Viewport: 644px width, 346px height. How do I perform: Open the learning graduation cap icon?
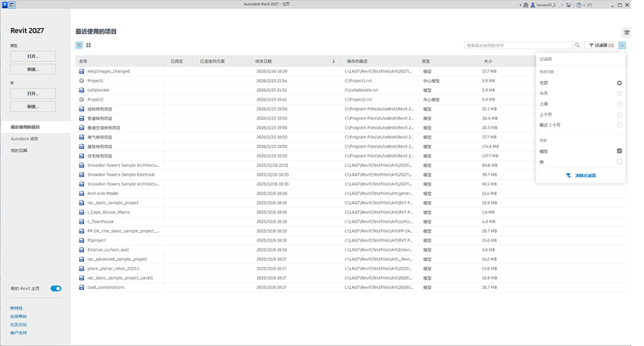(x=626, y=32)
